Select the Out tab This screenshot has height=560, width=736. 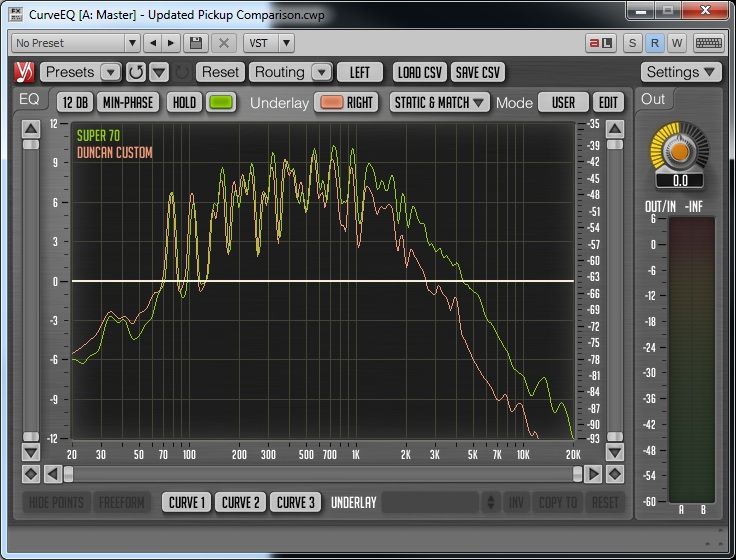tap(653, 100)
